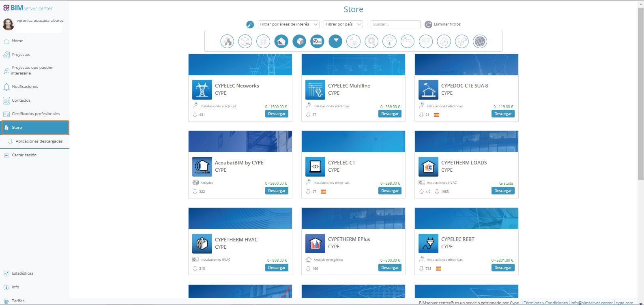The width and height of the screenshot is (644, 305).
Task: Download AcoubatBIM by CYPE with Descargar
Action: (277, 191)
